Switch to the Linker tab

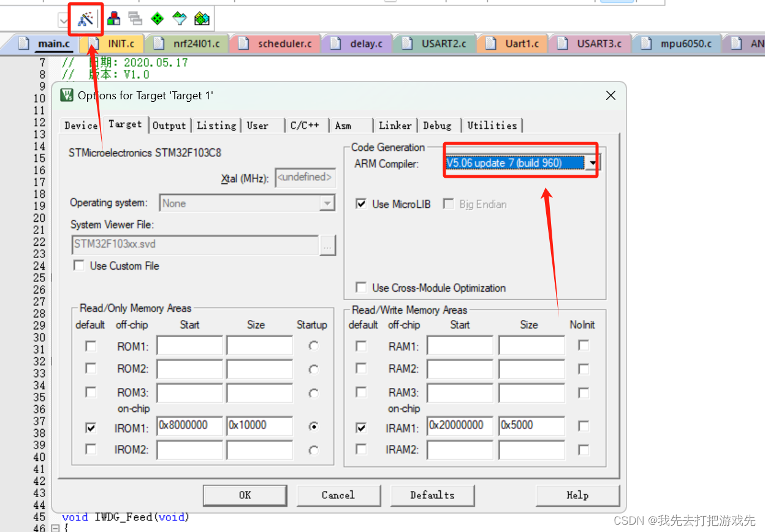(x=395, y=126)
